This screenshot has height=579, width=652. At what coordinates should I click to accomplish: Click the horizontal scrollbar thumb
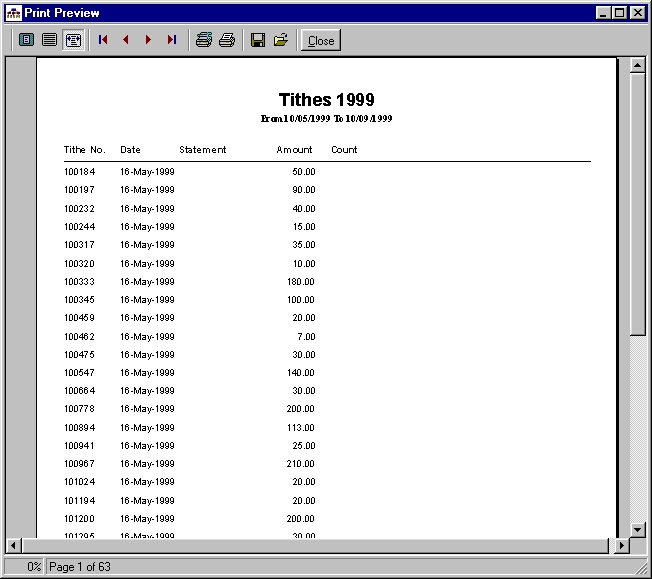(x=315, y=545)
